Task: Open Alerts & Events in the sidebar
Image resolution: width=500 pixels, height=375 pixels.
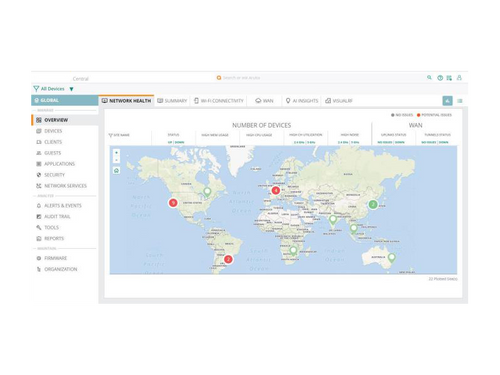Action: [x=59, y=206]
